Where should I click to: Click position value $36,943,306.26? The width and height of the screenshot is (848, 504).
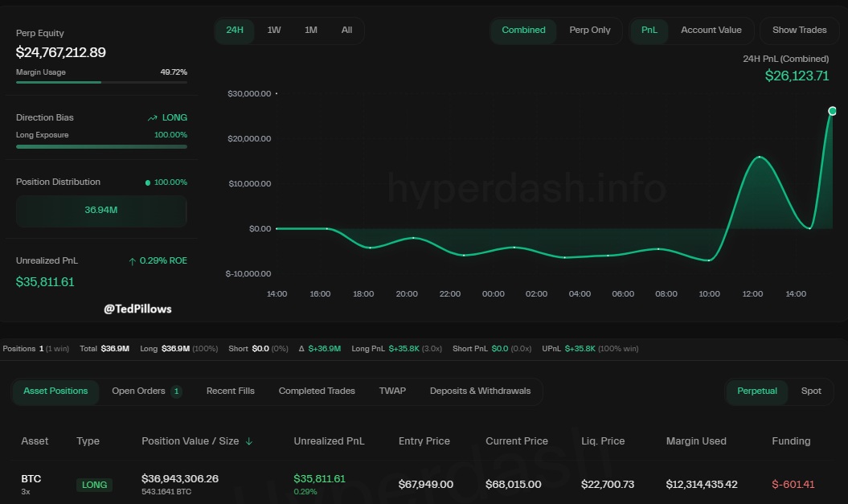pyautogui.click(x=180, y=479)
